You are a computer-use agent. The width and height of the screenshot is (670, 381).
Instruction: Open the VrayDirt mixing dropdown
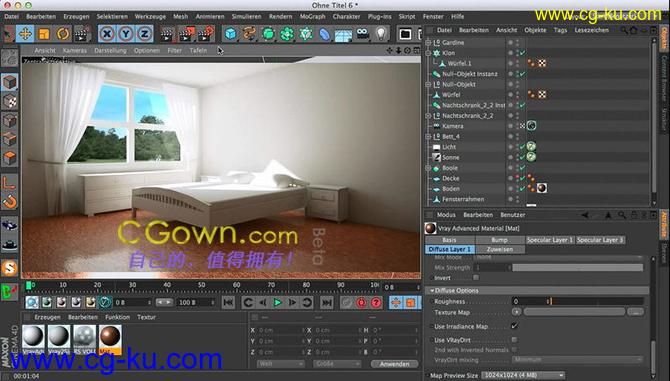tap(577, 360)
